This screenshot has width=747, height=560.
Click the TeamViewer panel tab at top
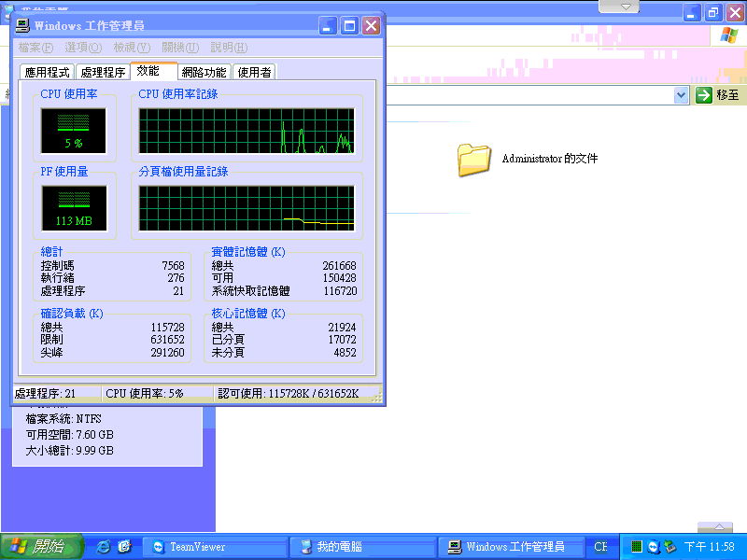[x=619, y=7]
